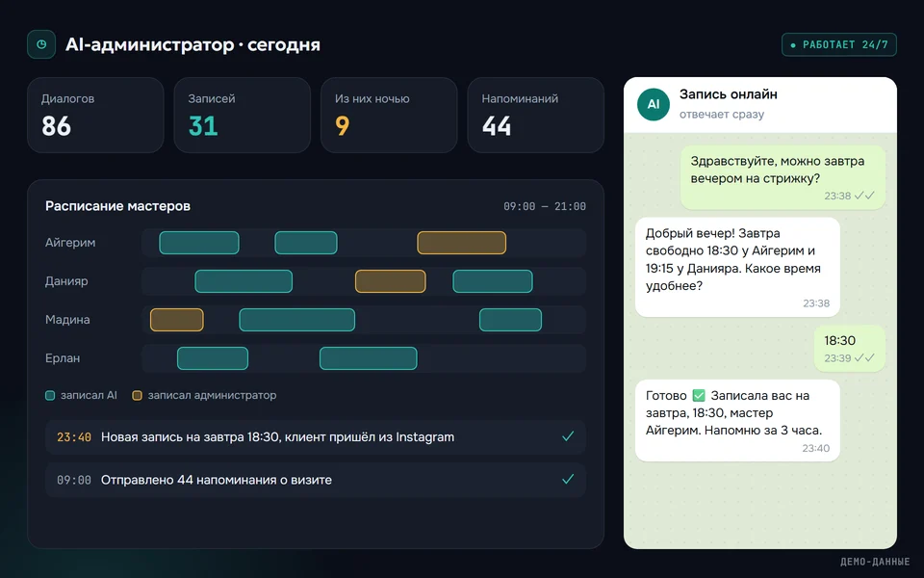
Task: Select Мадина's last teal booking block
Action: tap(510, 320)
